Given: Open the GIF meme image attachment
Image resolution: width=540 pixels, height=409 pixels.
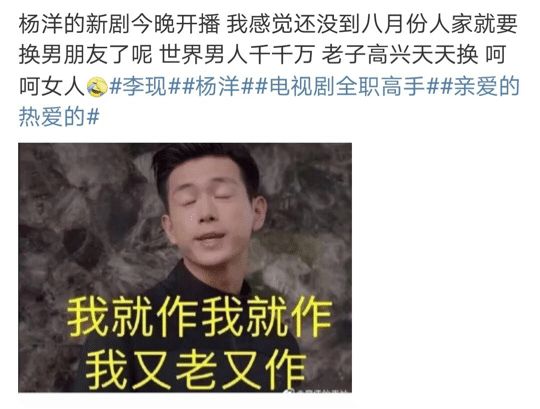Looking at the screenshot, I should pyautogui.click(x=185, y=268).
